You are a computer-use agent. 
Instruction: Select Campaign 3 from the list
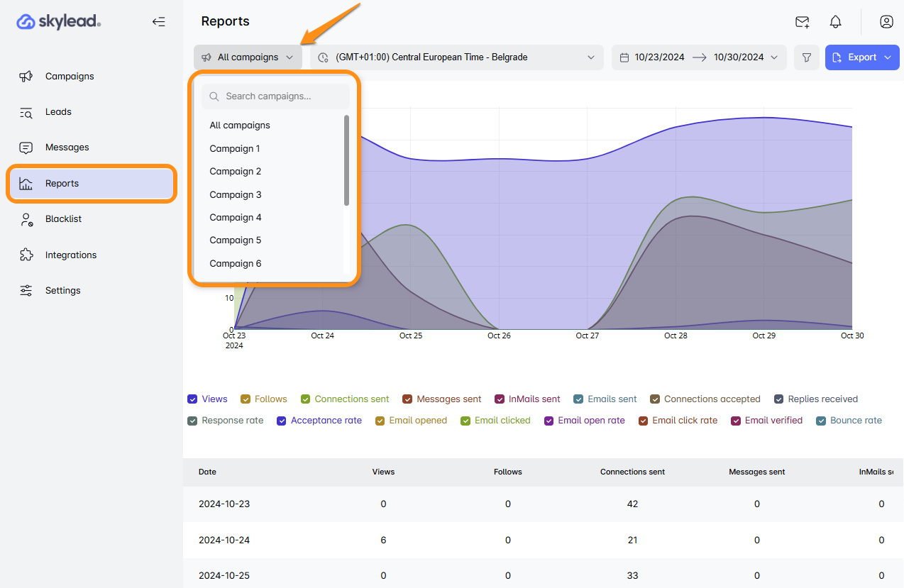236,194
